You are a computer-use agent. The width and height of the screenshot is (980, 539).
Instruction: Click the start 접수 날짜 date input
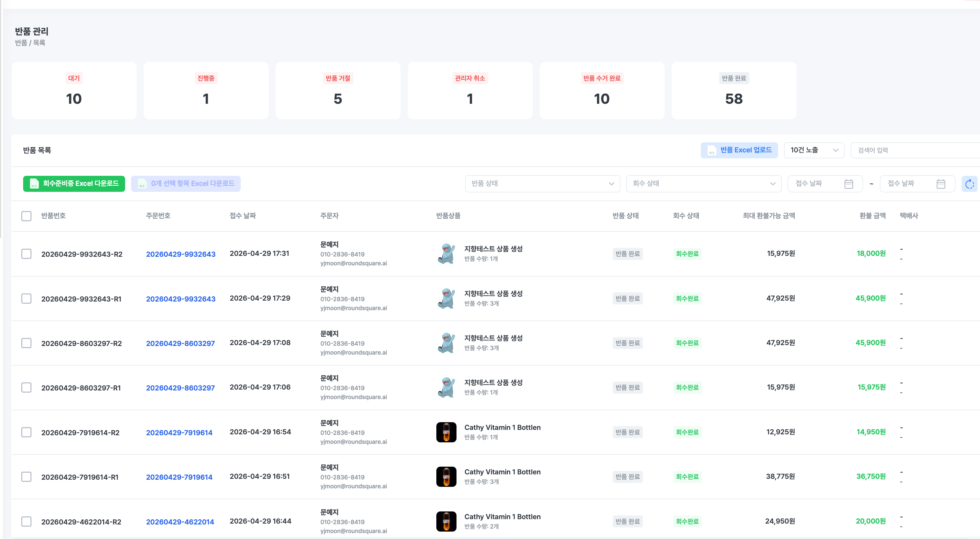pyautogui.click(x=825, y=184)
